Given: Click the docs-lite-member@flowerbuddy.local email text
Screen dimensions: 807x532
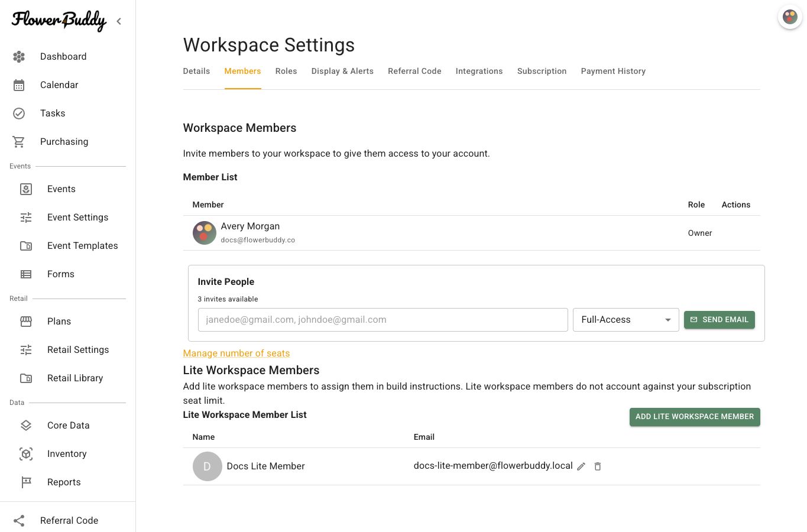Looking at the screenshot, I should (x=493, y=466).
